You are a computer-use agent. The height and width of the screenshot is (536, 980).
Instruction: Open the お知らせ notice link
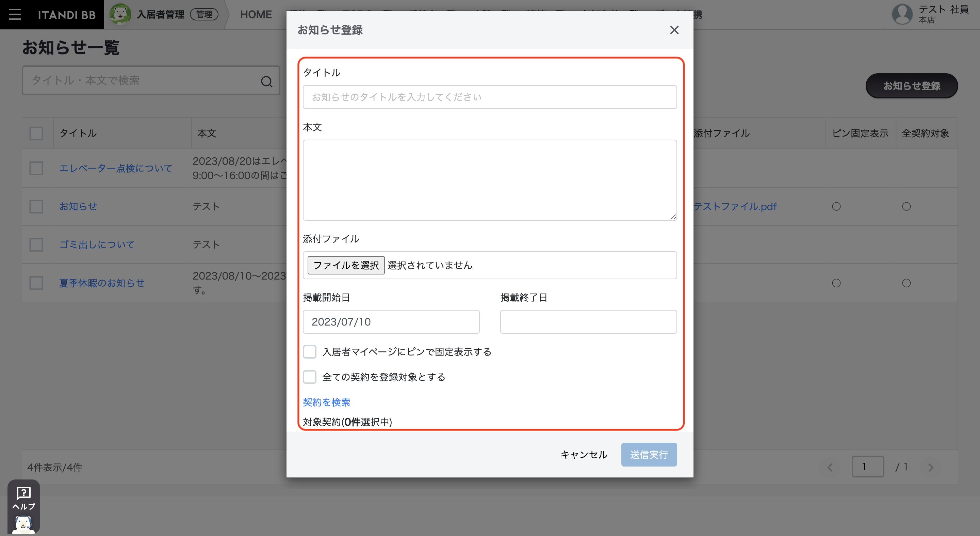[78, 206]
